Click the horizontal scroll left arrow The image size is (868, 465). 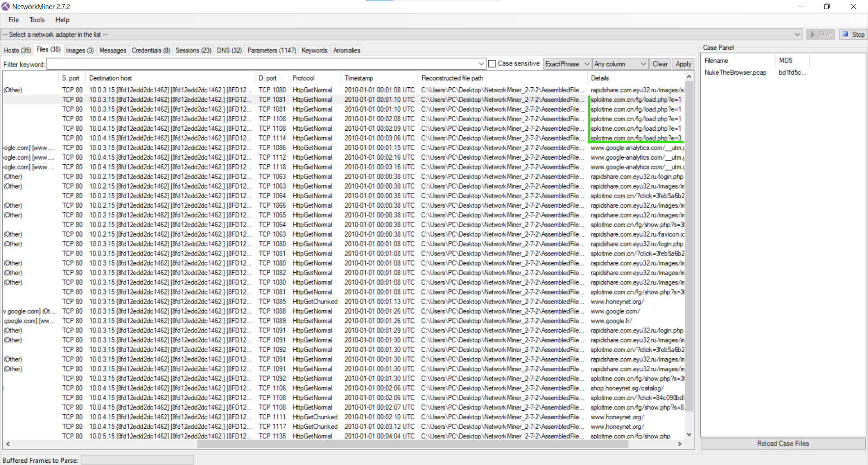8,444
